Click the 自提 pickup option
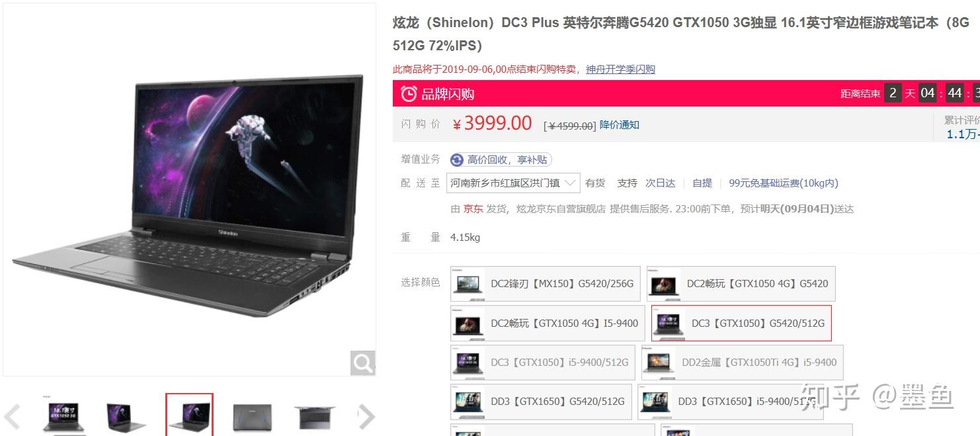Image resolution: width=980 pixels, height=436 pixels. 702,183
